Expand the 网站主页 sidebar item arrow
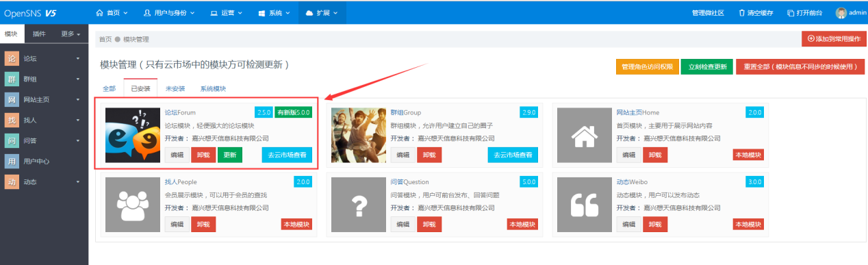The image size is (868, 265). (78, 101)
